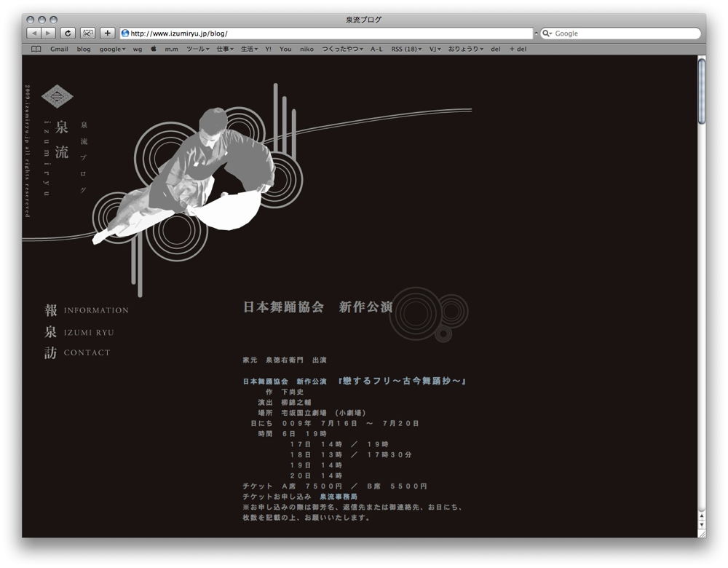Open the Google search magnifier menu
Viewport: 728px width, 568px height.
(547, 33)
